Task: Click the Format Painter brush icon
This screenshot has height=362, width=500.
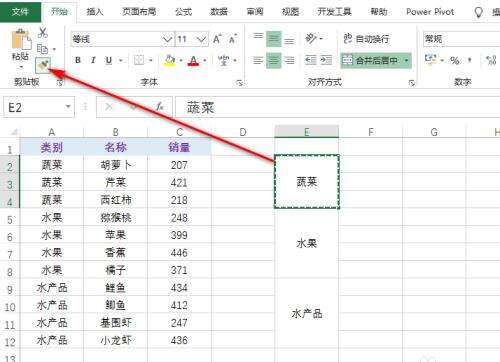Action: point(43,65)
